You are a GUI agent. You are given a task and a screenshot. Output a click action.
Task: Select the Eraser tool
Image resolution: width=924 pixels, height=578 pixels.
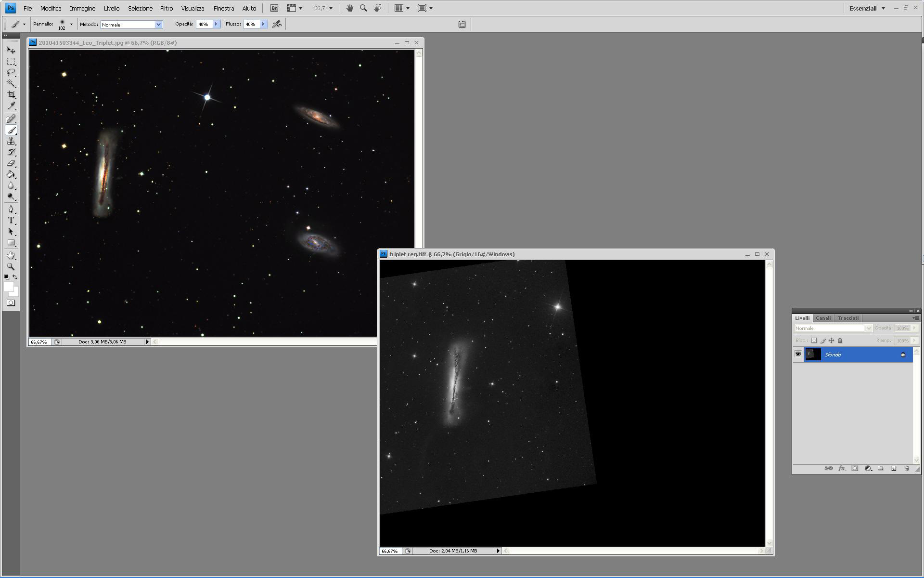pyautogui.click(x=11, y=163)
